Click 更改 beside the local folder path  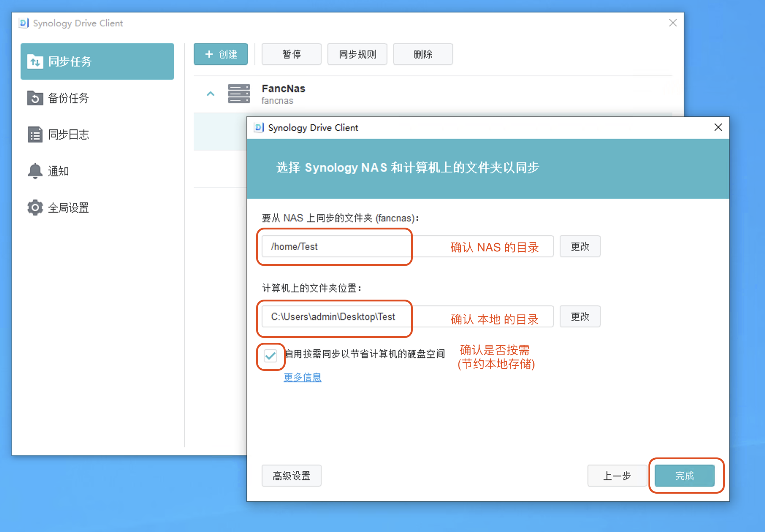pos(580,316)
